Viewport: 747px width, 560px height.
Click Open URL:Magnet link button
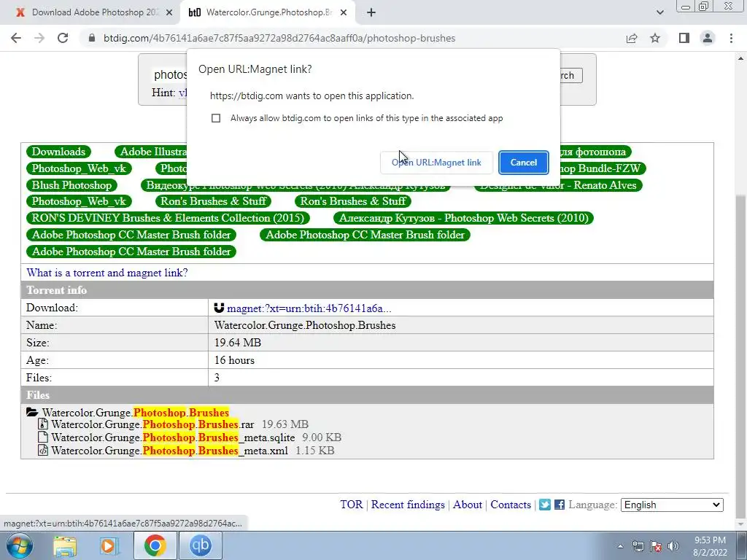(436, 163)
